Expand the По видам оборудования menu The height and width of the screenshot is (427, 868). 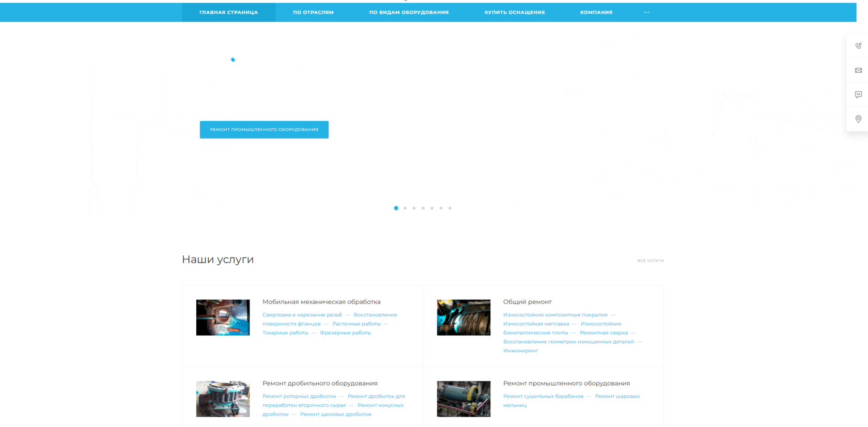(x=409, y=12)
